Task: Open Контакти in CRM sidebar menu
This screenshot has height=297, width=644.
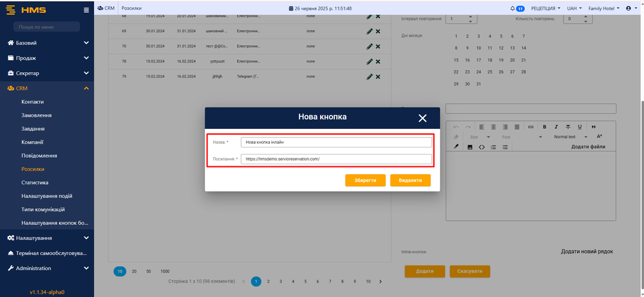Action: click(x=33, y=102)
